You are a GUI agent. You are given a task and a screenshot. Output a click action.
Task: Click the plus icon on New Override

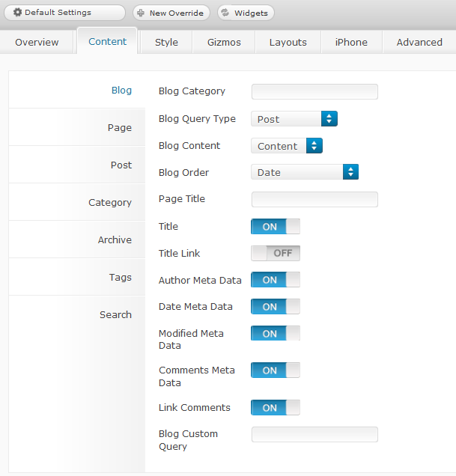pyautogui.click(x=141, y=13)
